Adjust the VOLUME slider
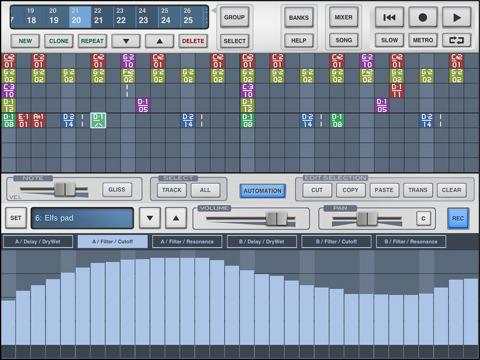The image size is (480, 360). coord(276,219)
